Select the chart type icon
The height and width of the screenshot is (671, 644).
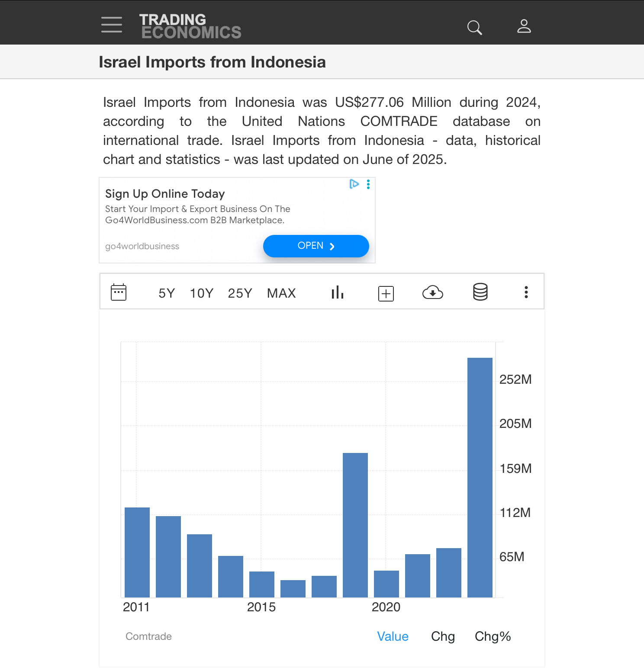[338, 292]
